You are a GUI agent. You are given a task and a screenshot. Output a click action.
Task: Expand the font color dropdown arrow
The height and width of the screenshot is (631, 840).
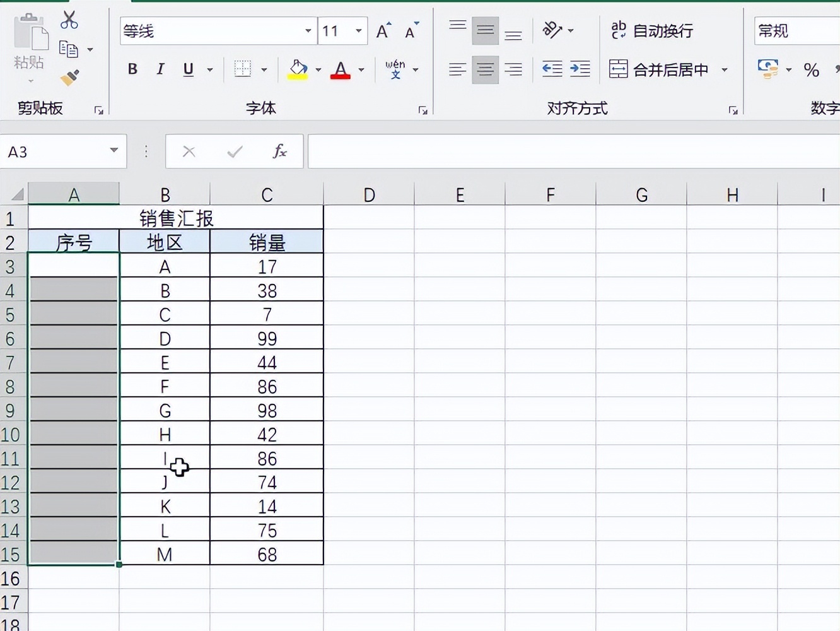pos(361,69)
